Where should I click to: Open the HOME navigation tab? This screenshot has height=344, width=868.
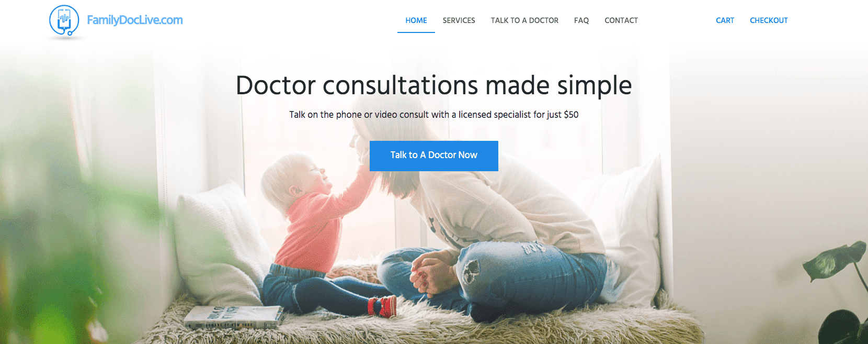point(416,20)
